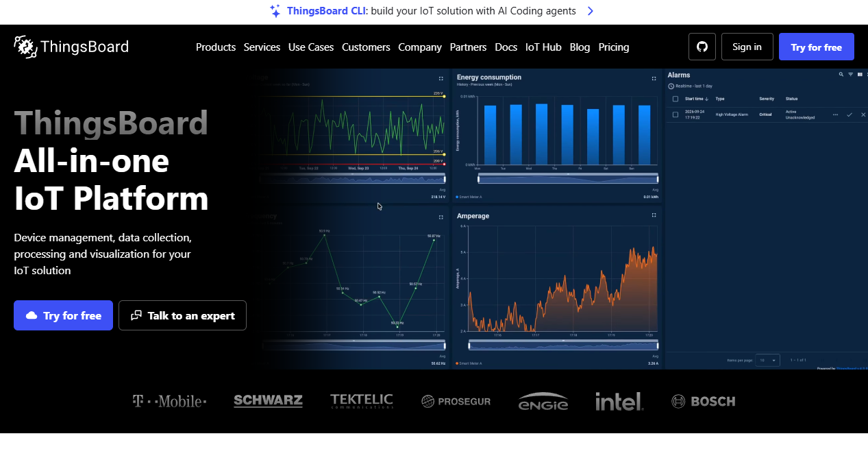
Task: Click the Bosch logo
Action: tap(704, 401)
